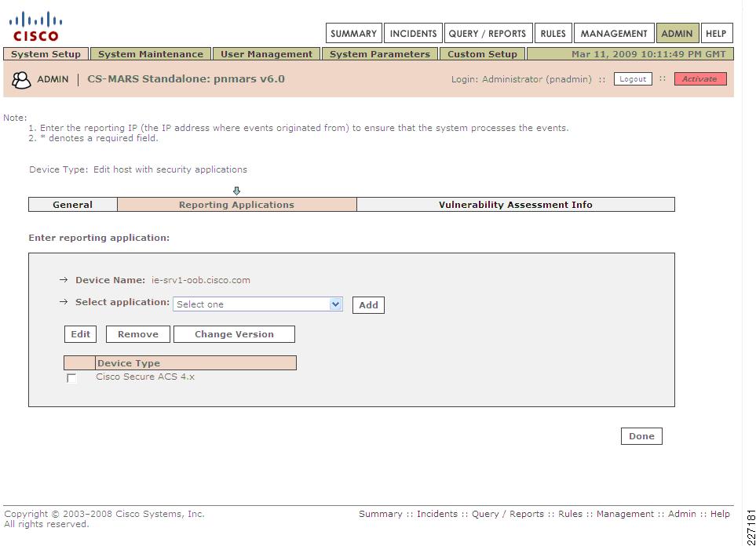Click the Logout button

coord(633,79)
